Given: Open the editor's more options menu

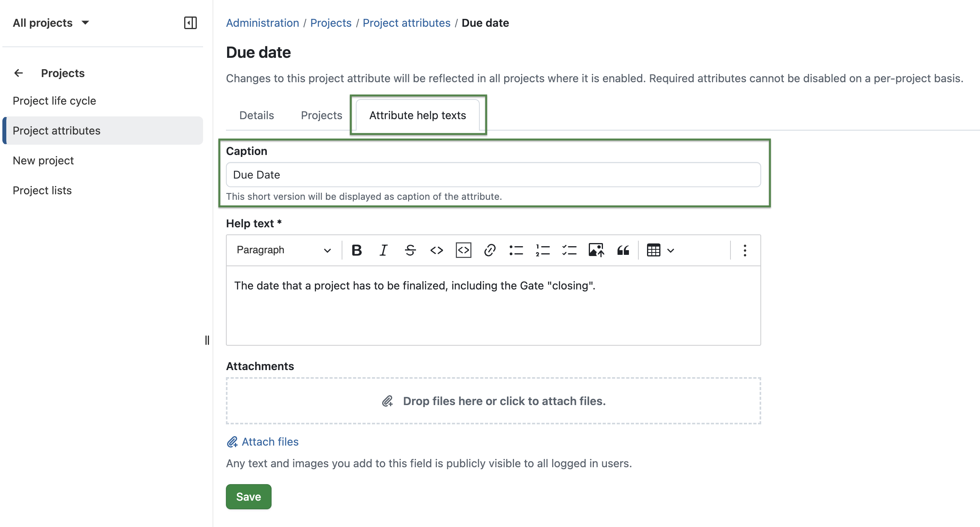Looking at the screenshot, I should click(744, 250).
